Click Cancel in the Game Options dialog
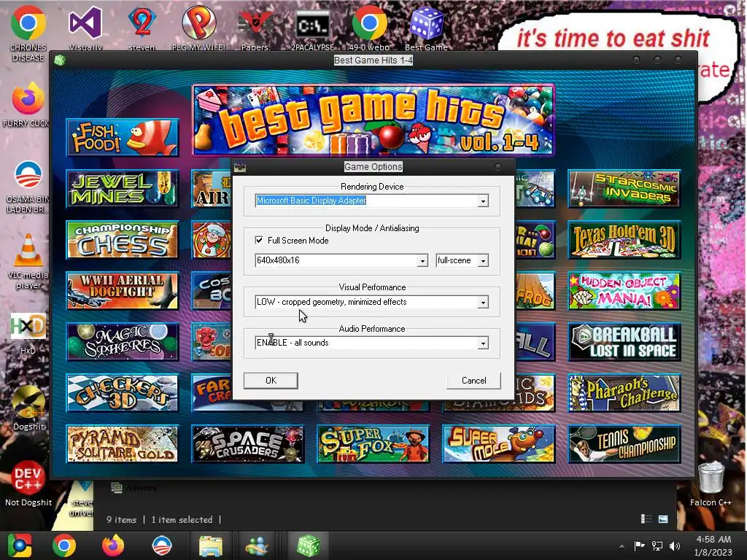 pyautogui.click(x=473, y=381)
